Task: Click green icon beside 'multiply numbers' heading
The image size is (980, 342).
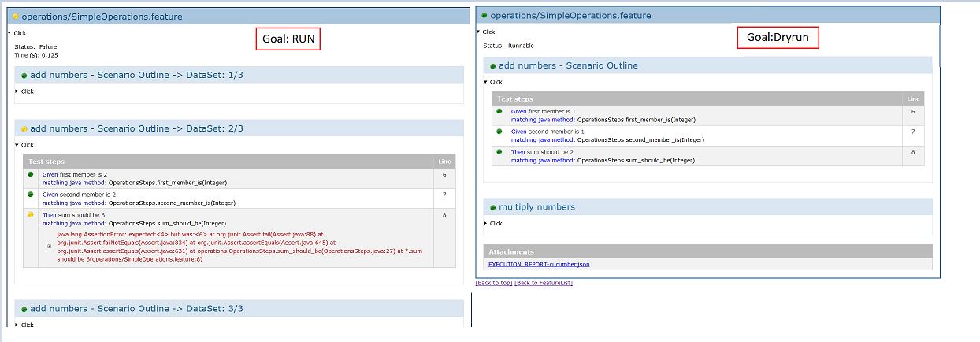Action: (493, 208)
